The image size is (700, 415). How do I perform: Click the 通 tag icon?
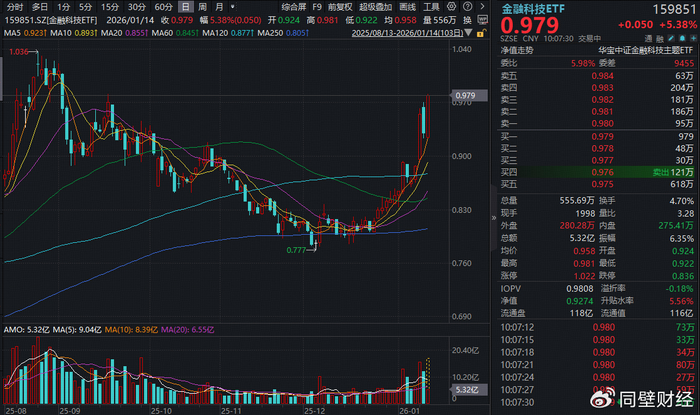click(x=649, y=39)
